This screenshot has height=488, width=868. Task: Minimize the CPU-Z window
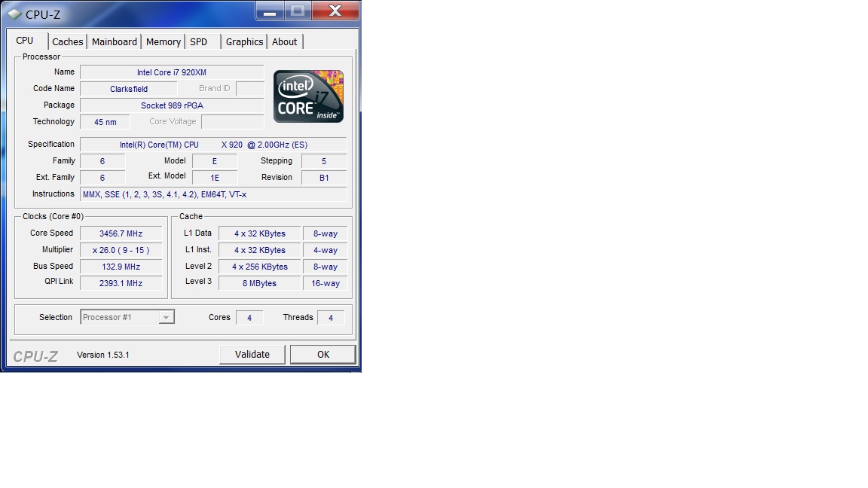pos(270,11)
